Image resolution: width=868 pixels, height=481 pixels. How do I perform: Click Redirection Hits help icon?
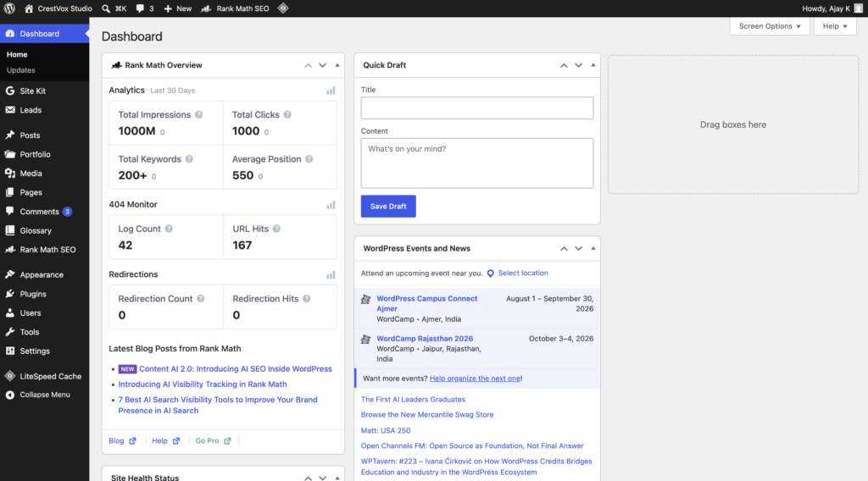(x=306, y=299)
